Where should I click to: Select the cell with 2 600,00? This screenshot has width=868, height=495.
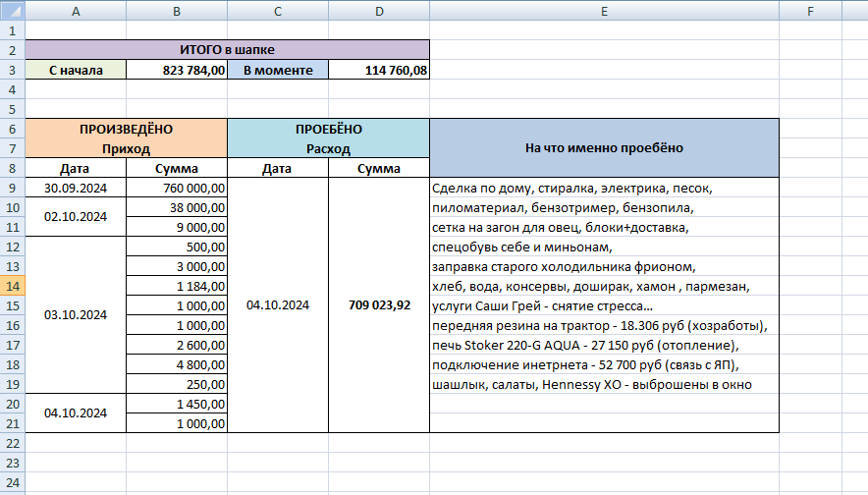click(x=177, y=345)
